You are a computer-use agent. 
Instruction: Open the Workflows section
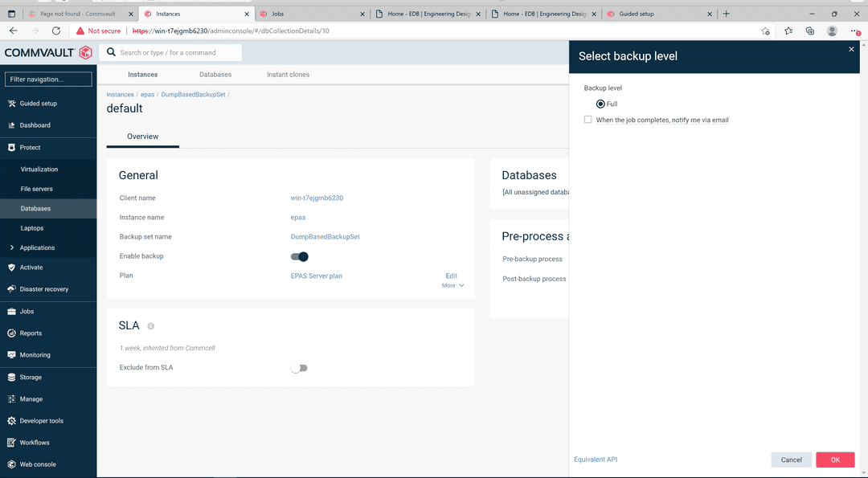35,442
